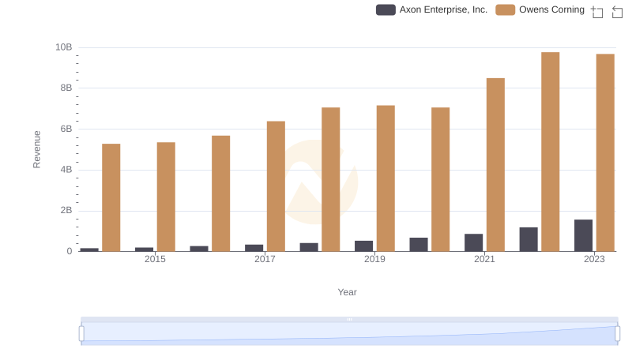
Task: Click the 6B y-axis label
Action: pos(66,129)
